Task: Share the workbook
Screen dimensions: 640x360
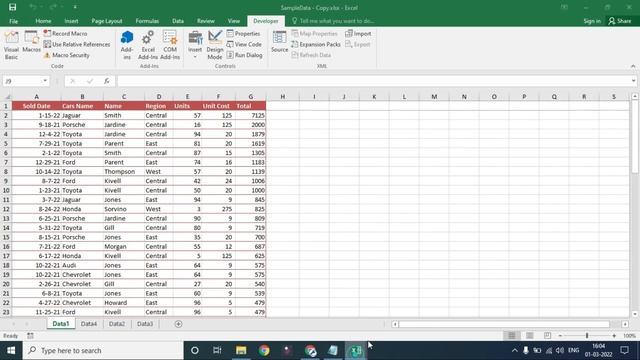Action: (620, 21)
